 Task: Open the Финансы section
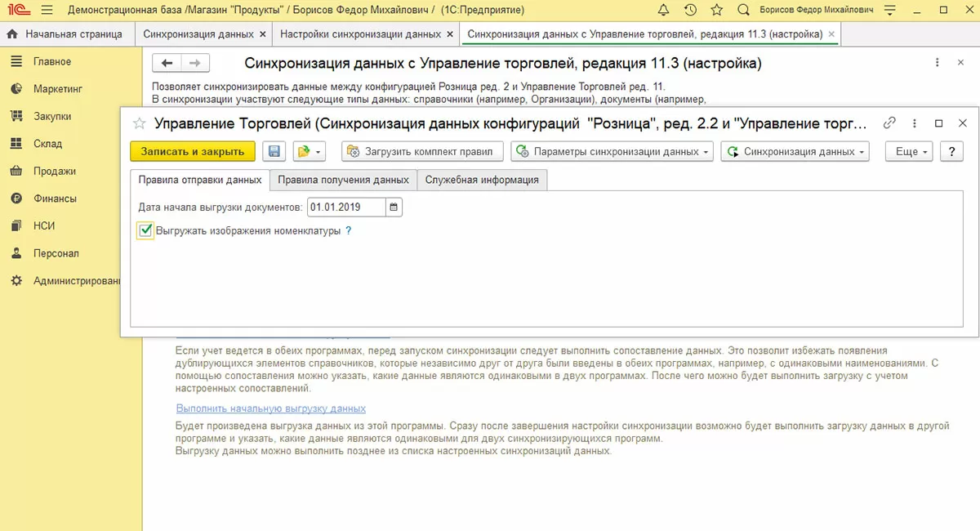pos(55,199)
